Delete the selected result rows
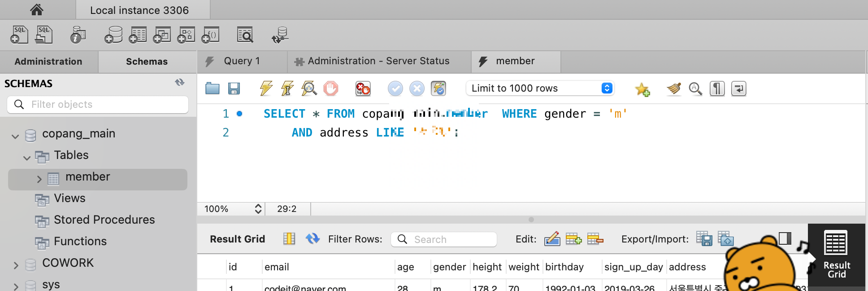Screen dimensions: 868x291 pyautogui.click(x=595, y=239)
